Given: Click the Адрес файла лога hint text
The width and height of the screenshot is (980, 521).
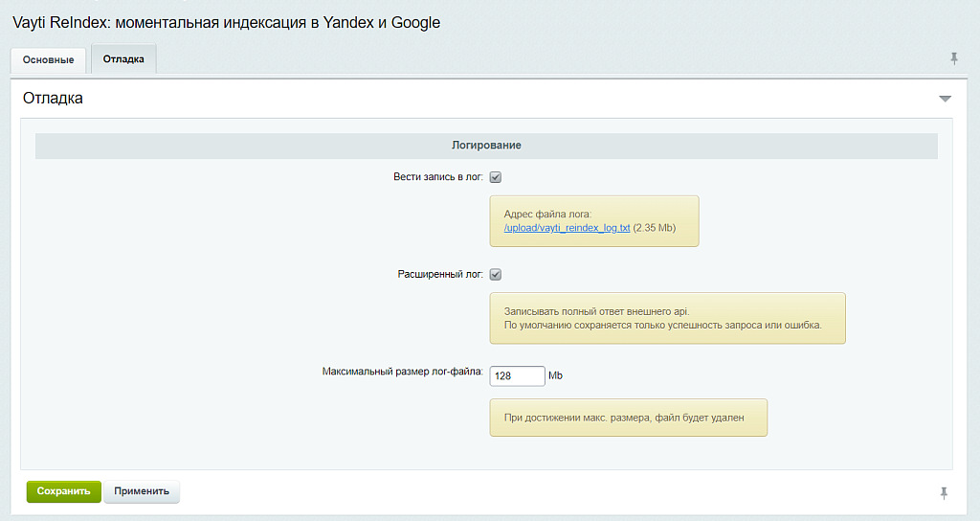Looking at the screenshot, I should click(x=548, y=213).
